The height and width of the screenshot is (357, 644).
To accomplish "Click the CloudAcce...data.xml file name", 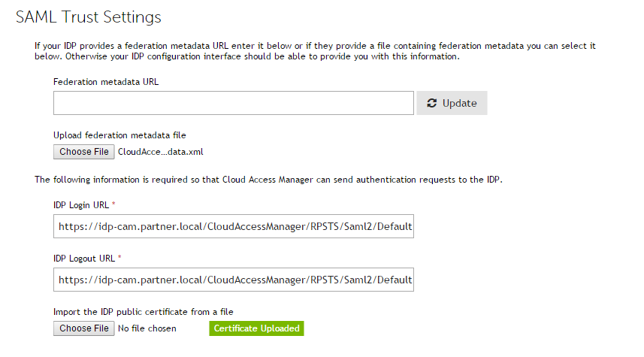I will (161, 152).
